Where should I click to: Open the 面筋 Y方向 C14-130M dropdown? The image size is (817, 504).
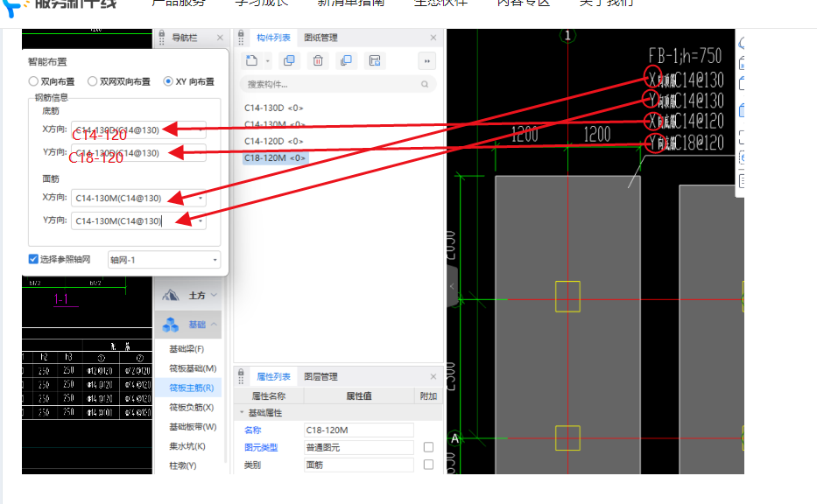[201, 221]
